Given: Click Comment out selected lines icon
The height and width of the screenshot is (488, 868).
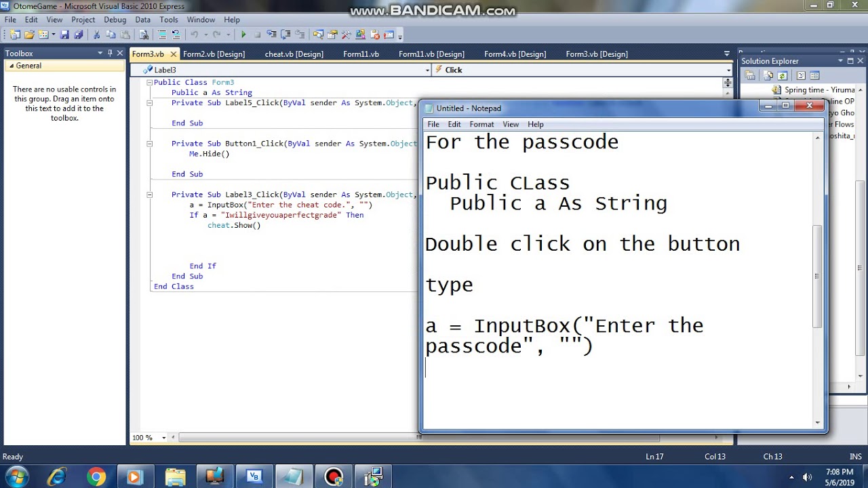Looking at the screenshot, I should click(162, 35).
